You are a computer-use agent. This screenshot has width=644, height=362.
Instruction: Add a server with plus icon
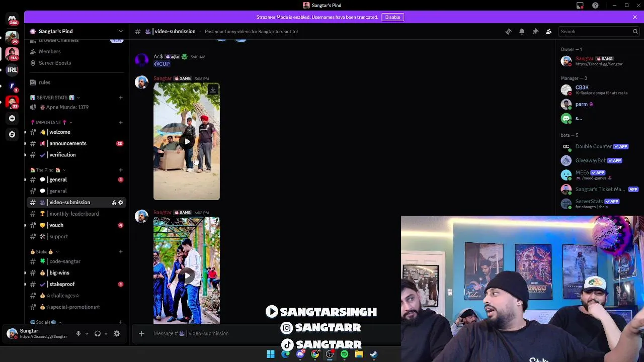12,118
